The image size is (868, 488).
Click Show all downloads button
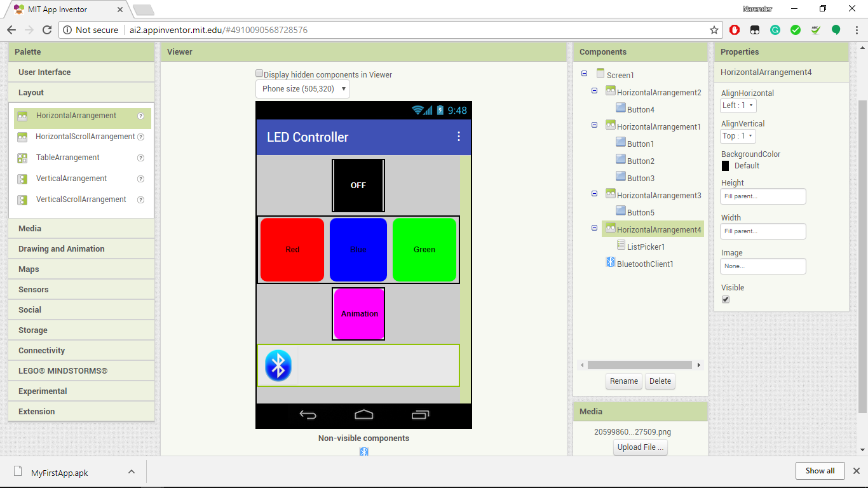tap(820, 471)
